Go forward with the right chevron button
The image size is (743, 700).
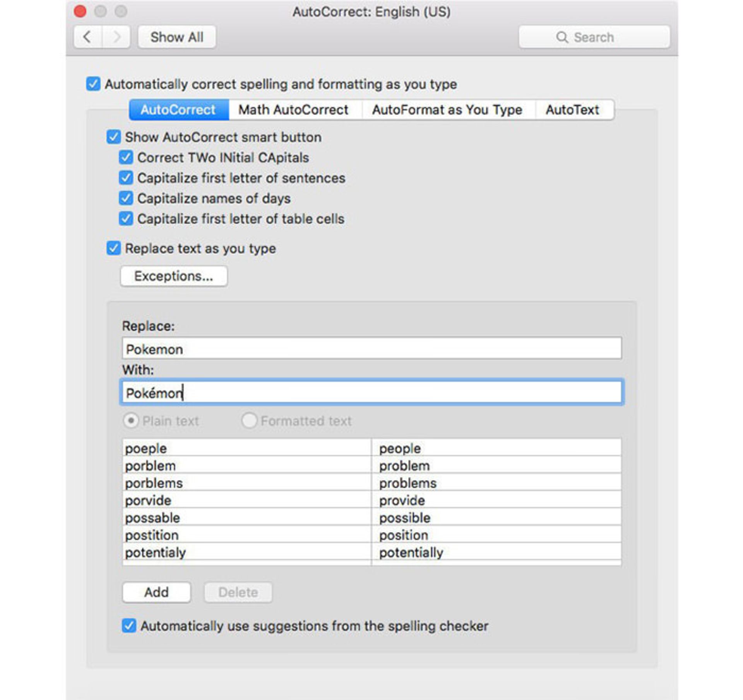[x=116, y=37]
